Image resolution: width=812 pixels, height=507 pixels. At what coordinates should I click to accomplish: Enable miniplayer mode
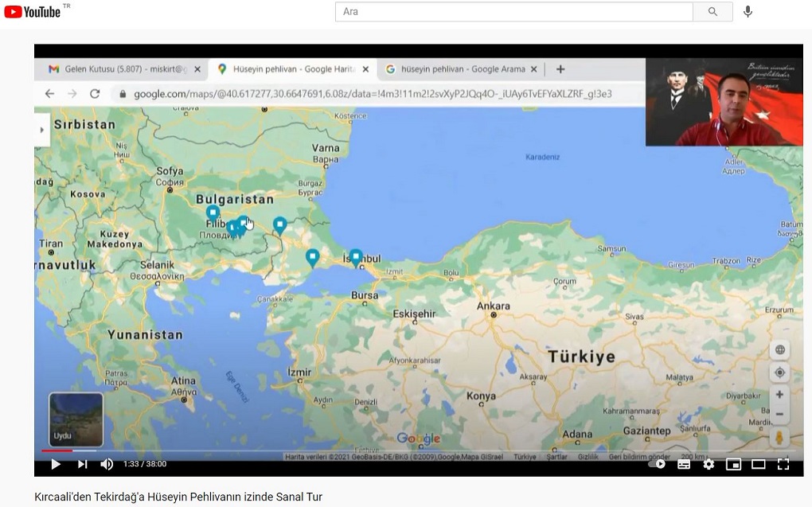(733, 464)
